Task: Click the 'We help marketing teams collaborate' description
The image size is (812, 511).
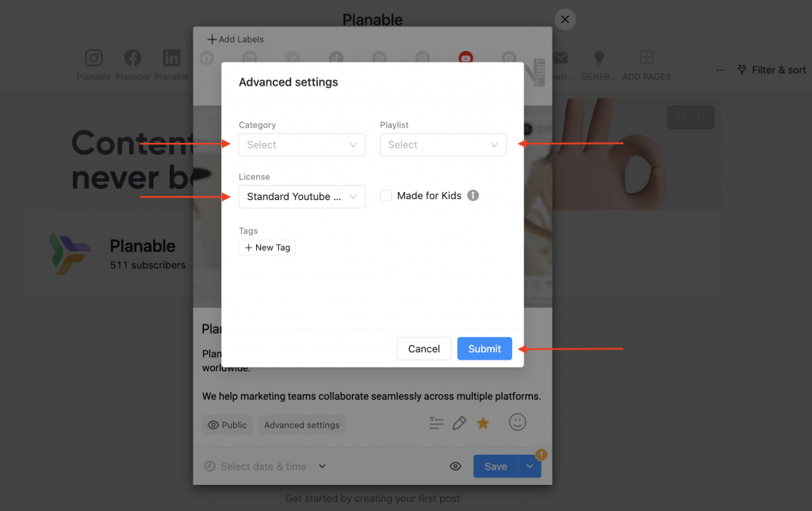Action: click(371, 397)
